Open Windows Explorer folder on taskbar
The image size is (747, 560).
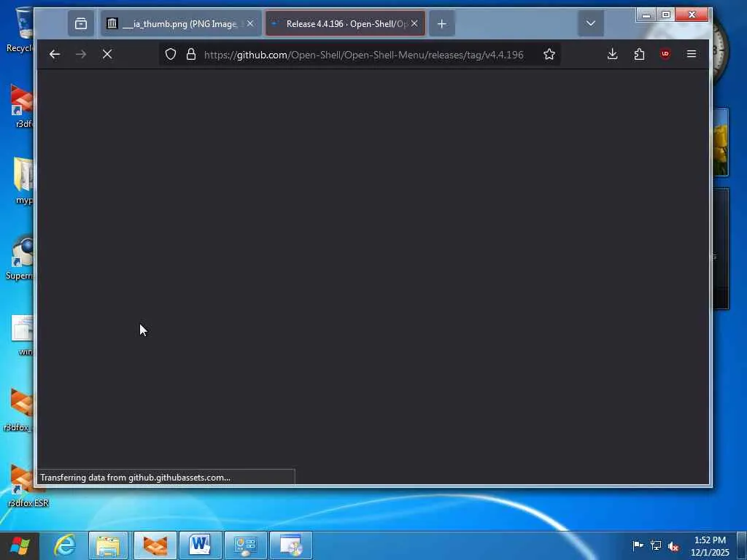108,545
